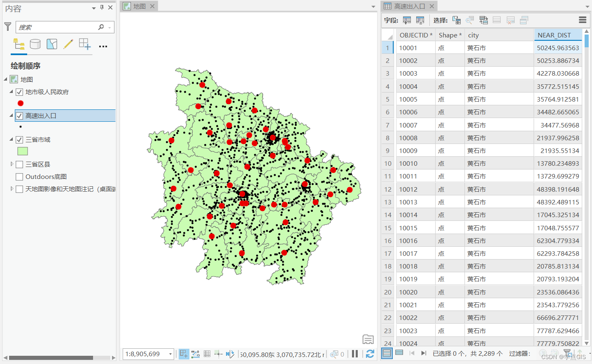Image resolution: width=592 pixels, height=364 pixels.
Task: Select the List By Snapping icon
Action: pyautogui.click(x=85, y=44)
